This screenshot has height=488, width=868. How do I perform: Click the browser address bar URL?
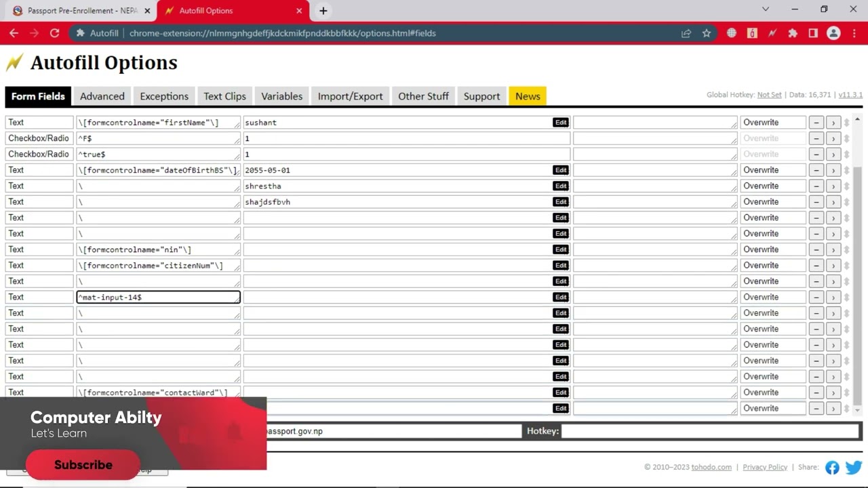tap(282, 33)
